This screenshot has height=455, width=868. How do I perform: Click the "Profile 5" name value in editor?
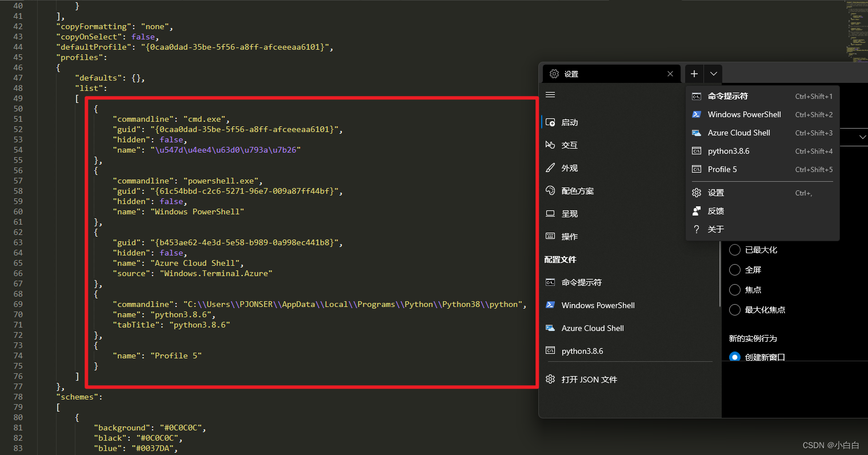click(176, 356)
